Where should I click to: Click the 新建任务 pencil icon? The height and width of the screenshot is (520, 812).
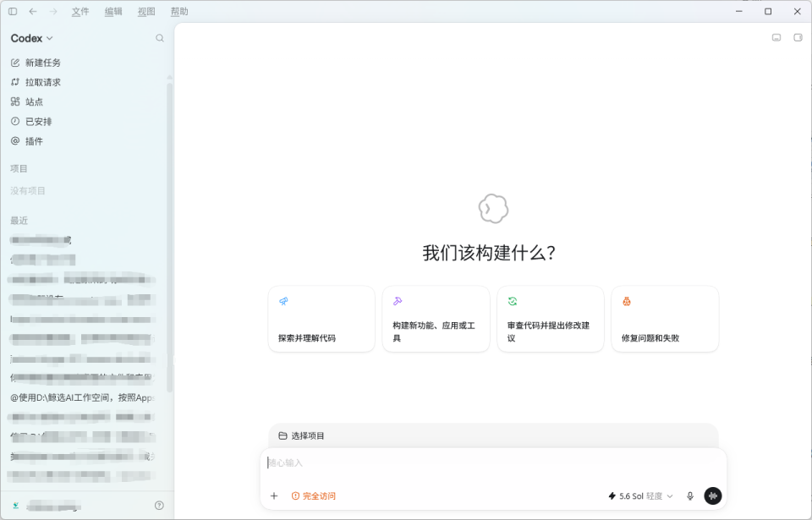(15, 63)
